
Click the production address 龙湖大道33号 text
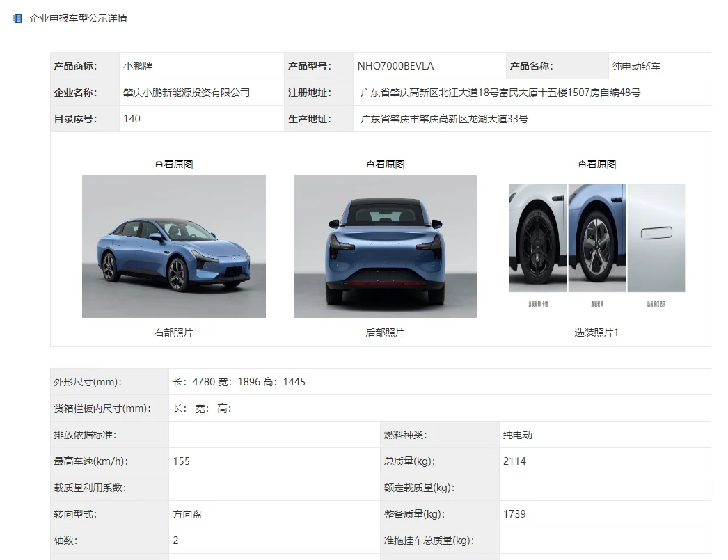click(x=444, y=119)
